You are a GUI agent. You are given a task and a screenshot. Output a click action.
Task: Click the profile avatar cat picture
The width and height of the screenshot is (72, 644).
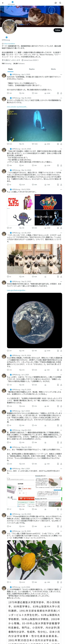coord(9,27)
